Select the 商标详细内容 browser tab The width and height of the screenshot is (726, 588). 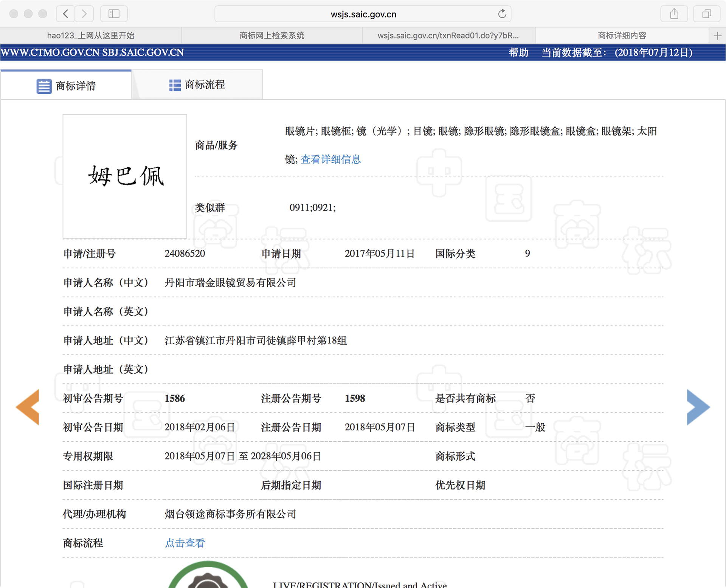pyautogui.click(x=622, y=36)
